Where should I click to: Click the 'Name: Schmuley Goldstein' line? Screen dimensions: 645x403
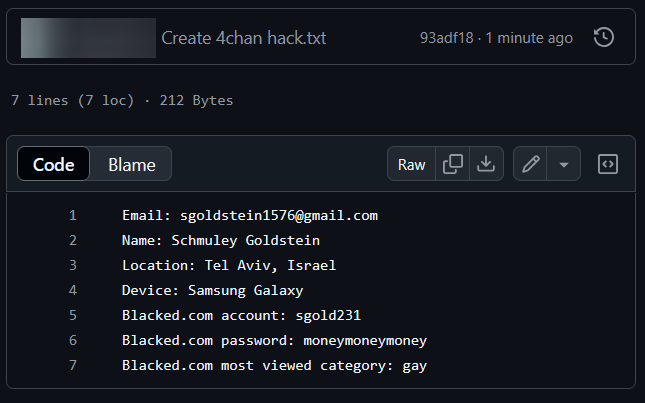(x=221, y=241)
